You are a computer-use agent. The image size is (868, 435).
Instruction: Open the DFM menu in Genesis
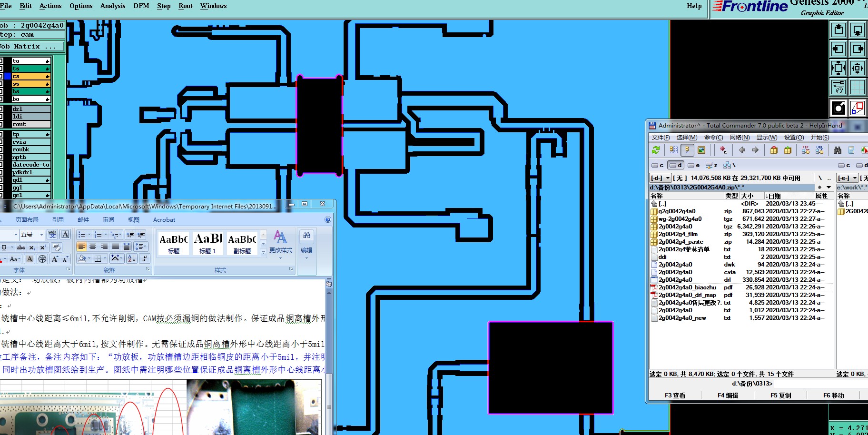point(141,6)
